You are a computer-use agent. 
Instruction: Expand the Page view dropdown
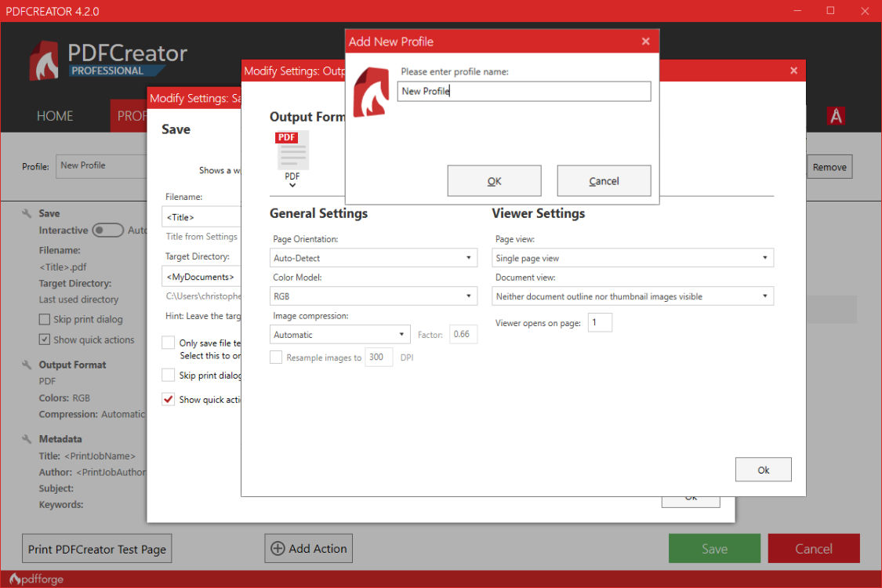[x=633, y=258]
